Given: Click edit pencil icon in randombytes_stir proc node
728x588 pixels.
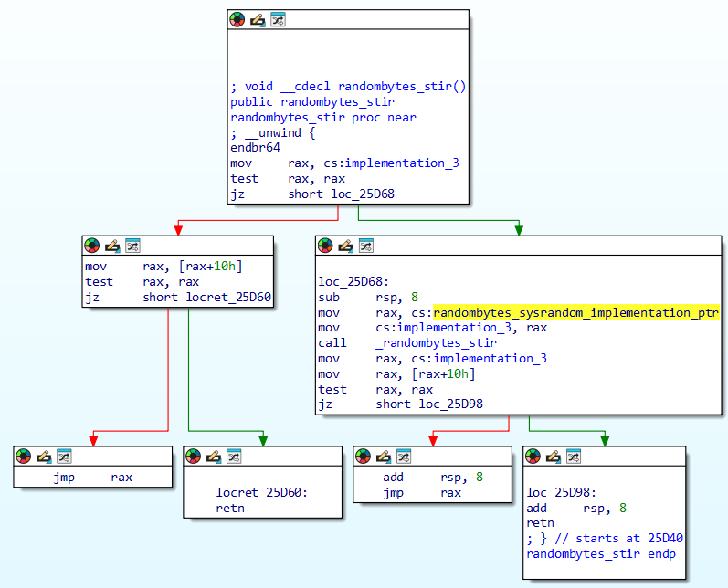Looking at the screenshot, I should (x=258, y=20).
